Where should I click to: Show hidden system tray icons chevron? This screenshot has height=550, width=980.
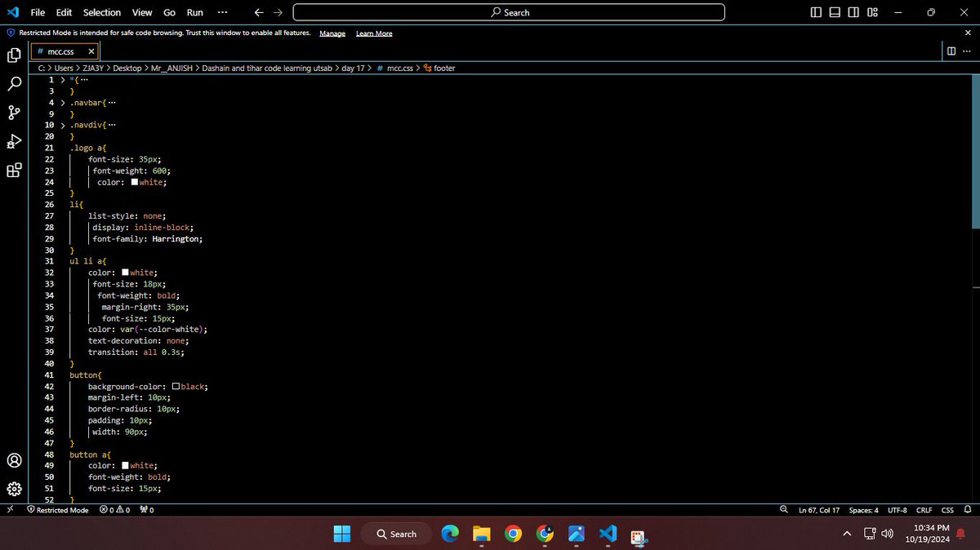(847, 534)
